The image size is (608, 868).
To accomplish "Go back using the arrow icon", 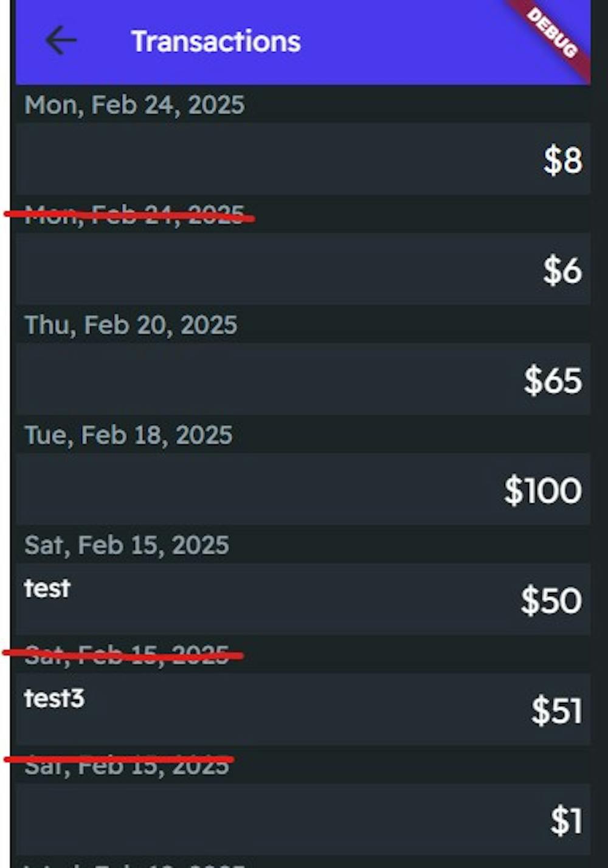I will 61,41.
